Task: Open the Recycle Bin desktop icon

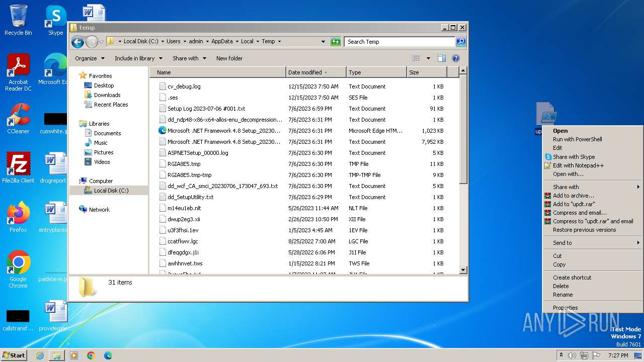Action: click(18, 20)
